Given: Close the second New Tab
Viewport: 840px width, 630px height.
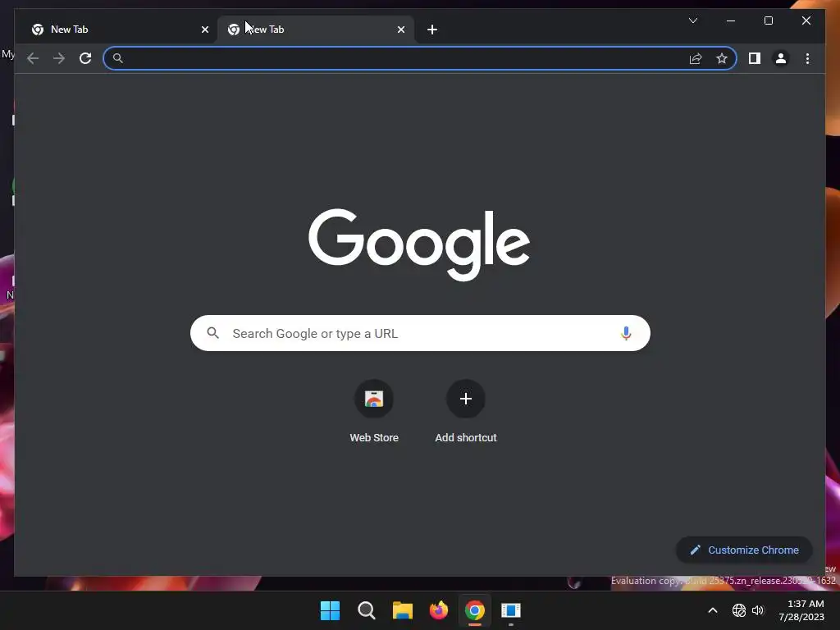Looking at the screenshot, I should 400,30.
